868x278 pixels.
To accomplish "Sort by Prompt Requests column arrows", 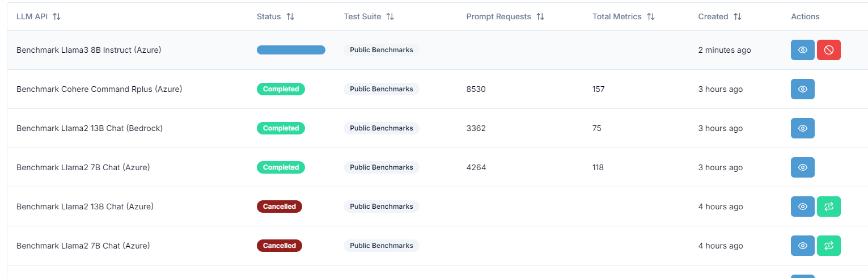I will click(540, 16).
